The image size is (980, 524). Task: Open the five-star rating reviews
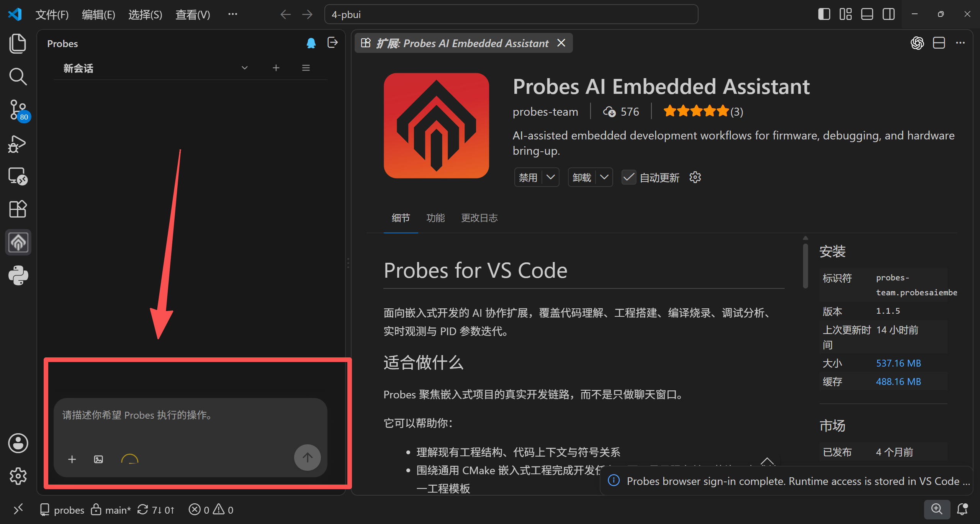coord(703,111)
